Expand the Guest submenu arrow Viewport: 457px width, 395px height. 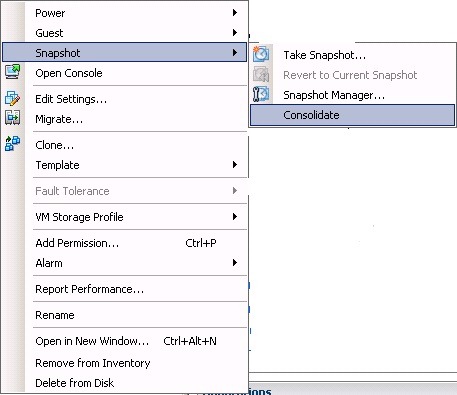[235, 32]
